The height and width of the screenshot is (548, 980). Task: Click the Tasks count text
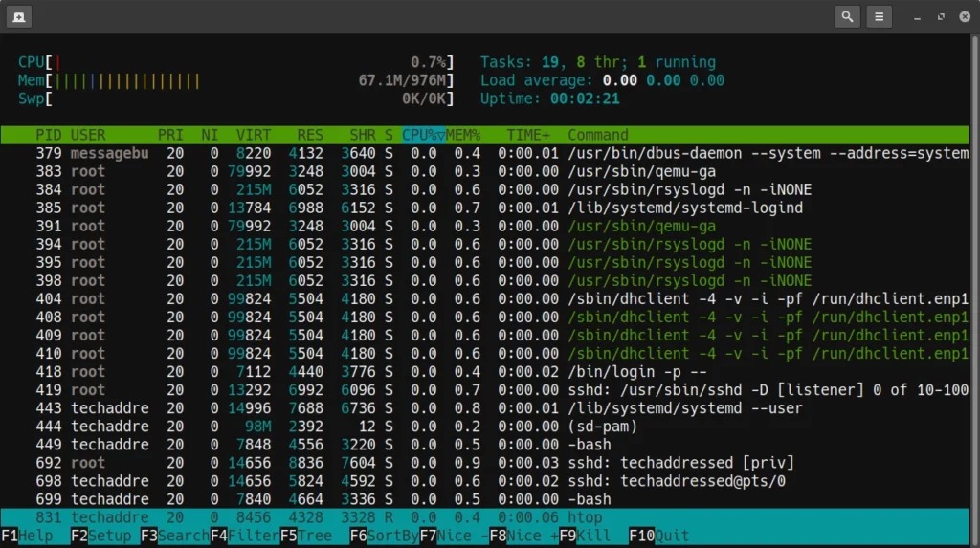point(598,62)
